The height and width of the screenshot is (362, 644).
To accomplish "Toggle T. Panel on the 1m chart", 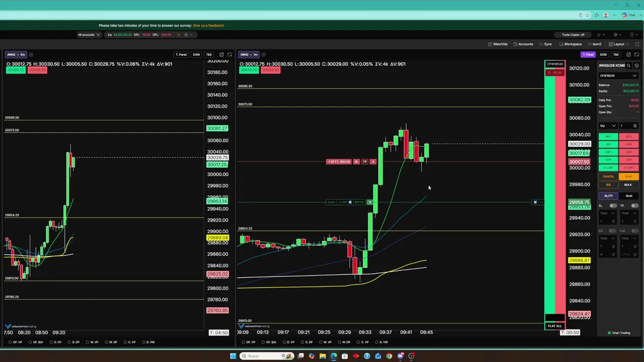I will point(588,54).
